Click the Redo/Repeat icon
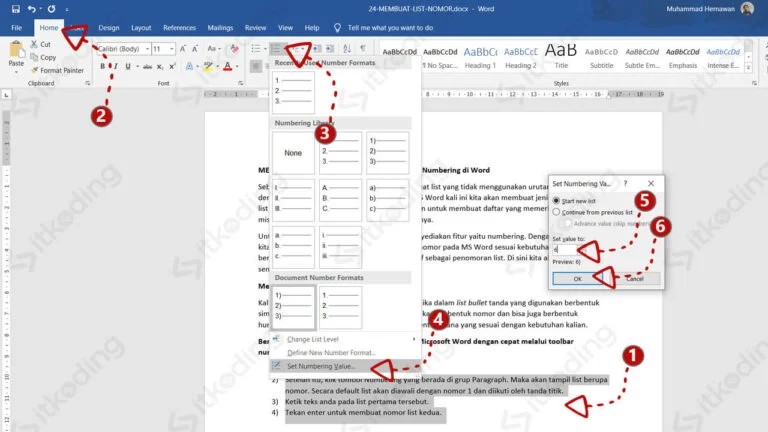The height and width of the screenshot is (432, 768). (51, 9)
